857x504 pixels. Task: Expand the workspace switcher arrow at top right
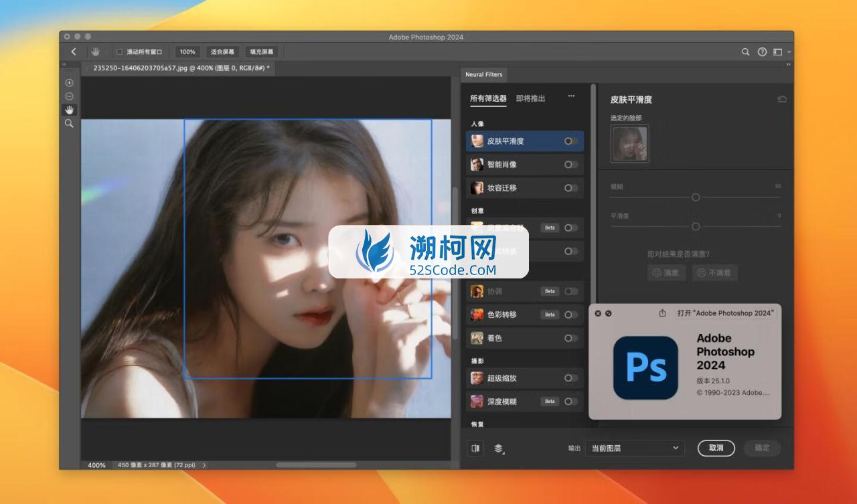789,52
